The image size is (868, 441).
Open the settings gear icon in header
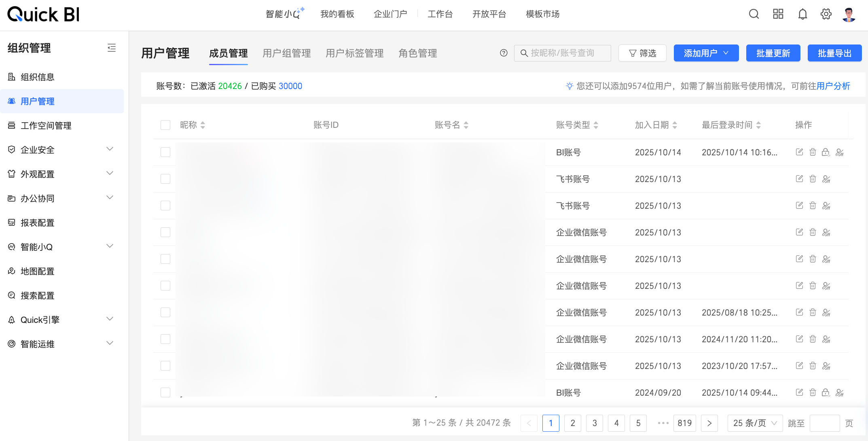[826, 14]
